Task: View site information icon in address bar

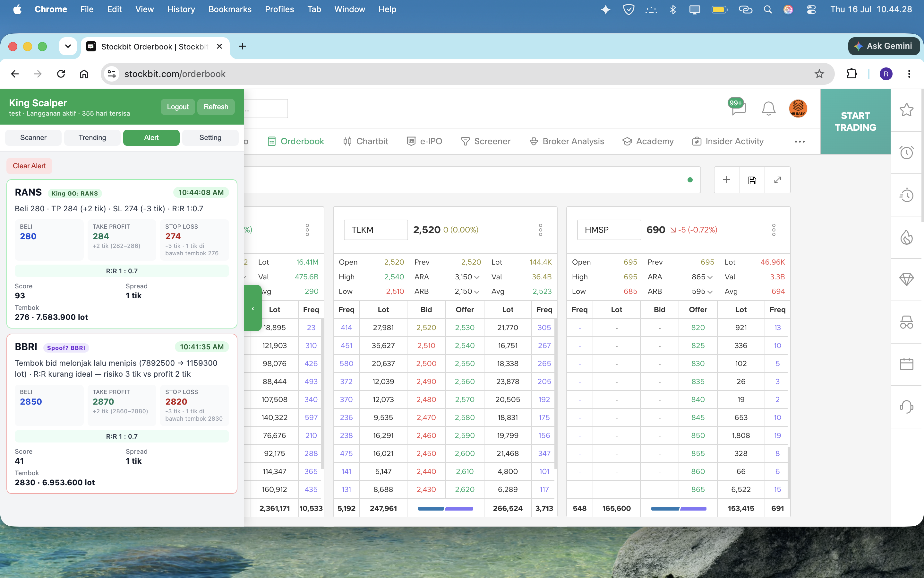Action: pos(112,74)
